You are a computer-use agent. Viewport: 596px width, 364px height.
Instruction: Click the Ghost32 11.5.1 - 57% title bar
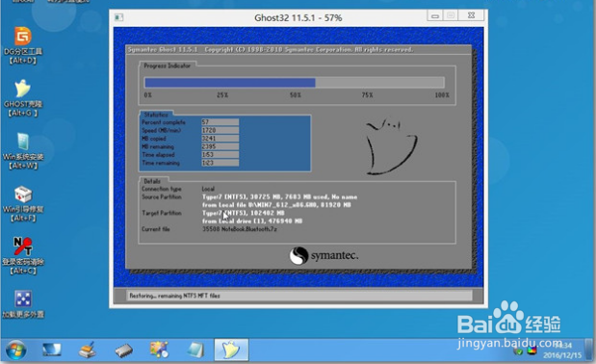[298, 18]
